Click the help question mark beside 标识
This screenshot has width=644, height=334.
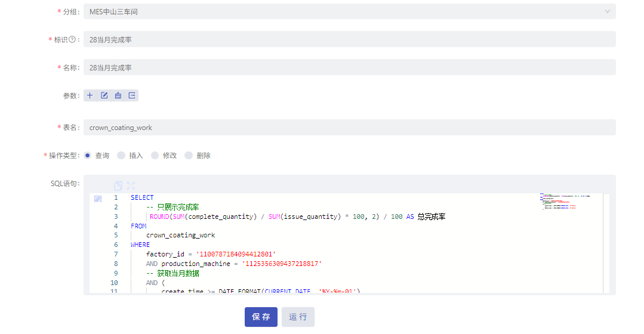point(72,39)
